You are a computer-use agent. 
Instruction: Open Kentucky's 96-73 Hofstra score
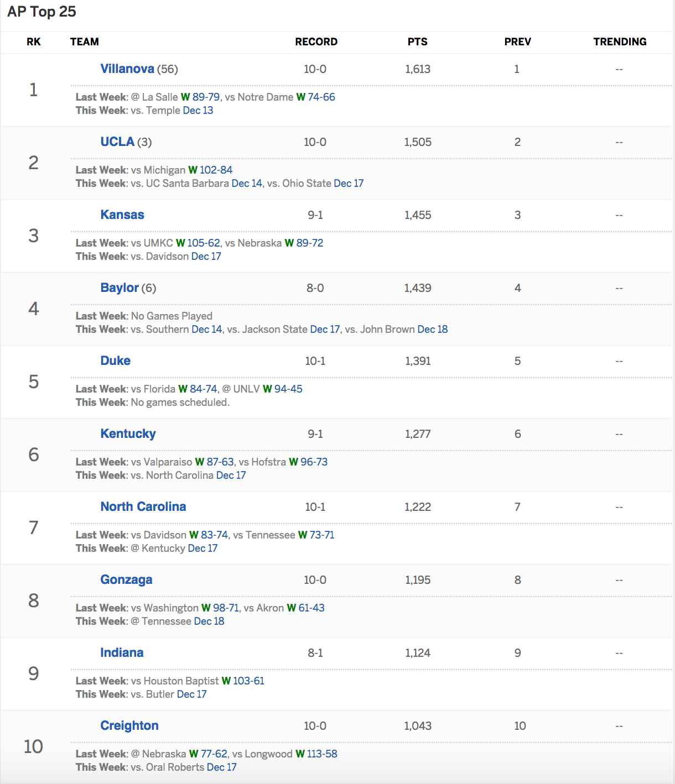tap(314, 462)
